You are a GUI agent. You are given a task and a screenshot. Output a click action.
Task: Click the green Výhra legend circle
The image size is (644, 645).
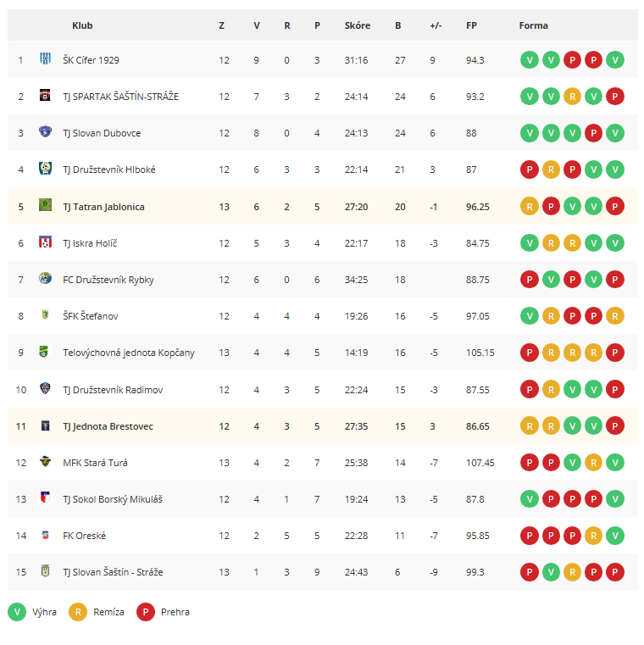(17, 612)
